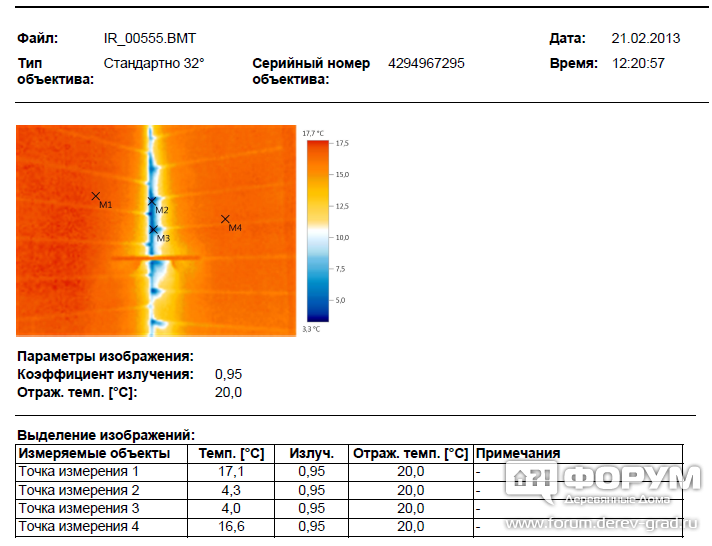The image size is (712, 546).
Task: Click the 'Файл:' label
Action: [38, 38]
